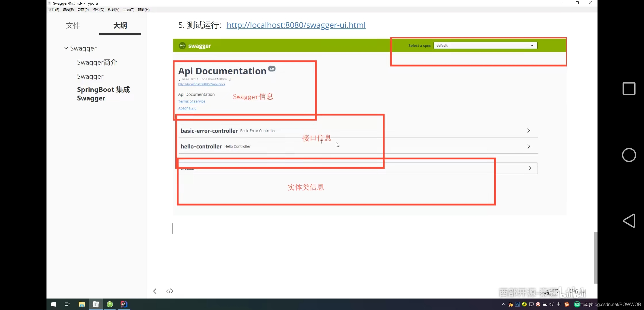Image resolution: width=644 pixels, height=310 pixels.
Task: Switch to the 文件 sidebar tab
Action: pos(73,26)
